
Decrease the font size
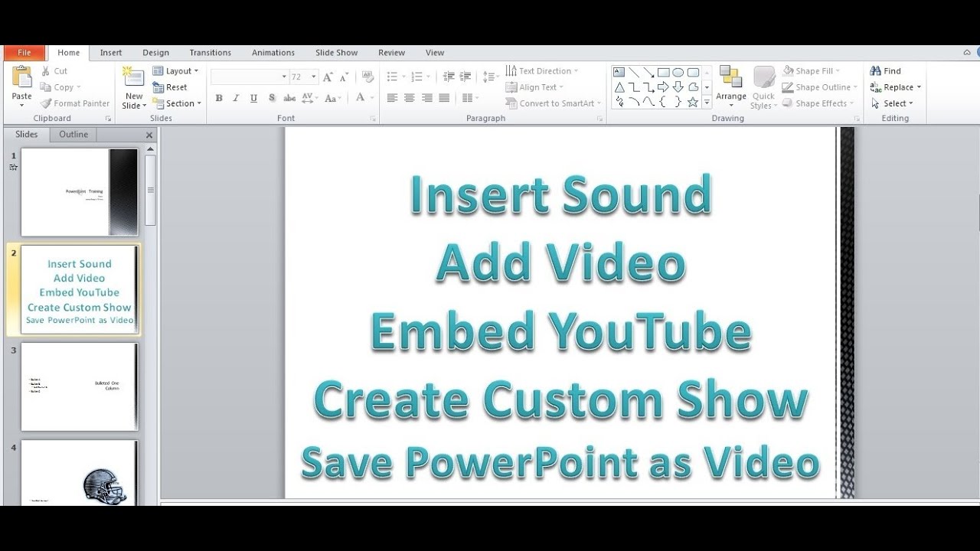tap(344, 77)
